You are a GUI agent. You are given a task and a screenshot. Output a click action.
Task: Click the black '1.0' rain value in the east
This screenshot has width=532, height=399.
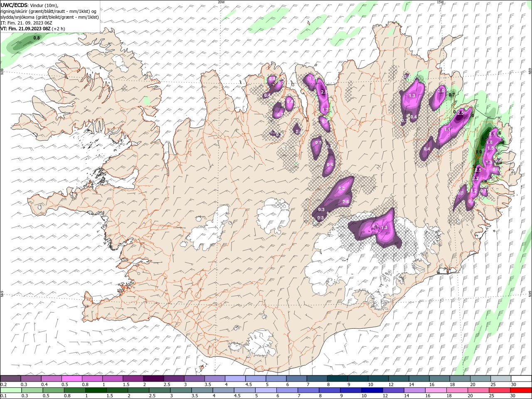(479, 152)
